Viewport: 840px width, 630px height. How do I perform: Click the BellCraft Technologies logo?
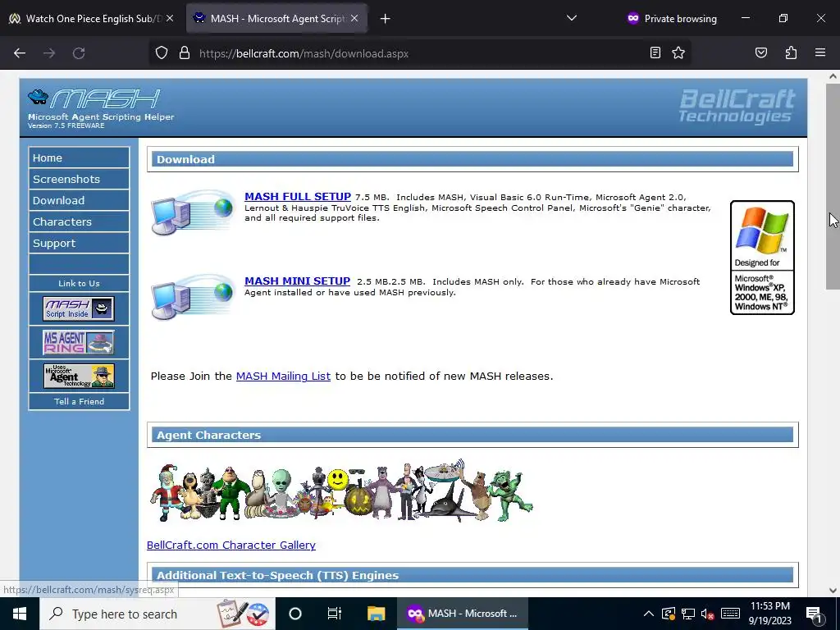point(737,106)
